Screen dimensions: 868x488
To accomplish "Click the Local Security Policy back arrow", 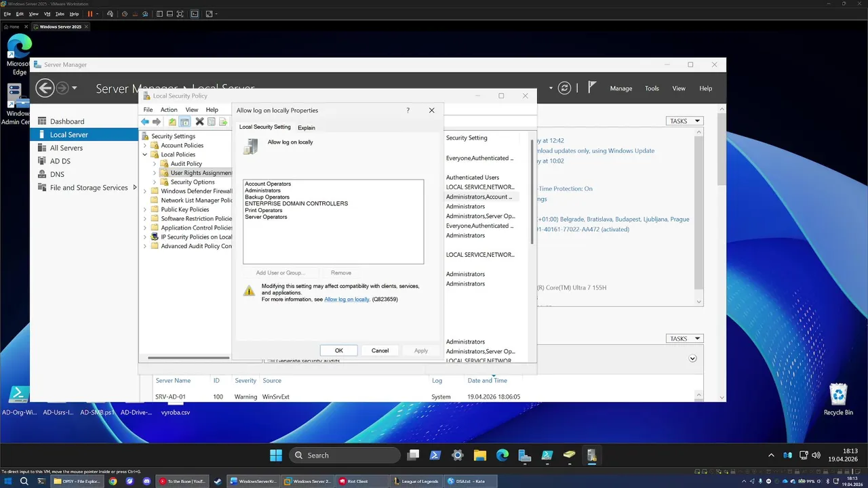I will point(144,122).
